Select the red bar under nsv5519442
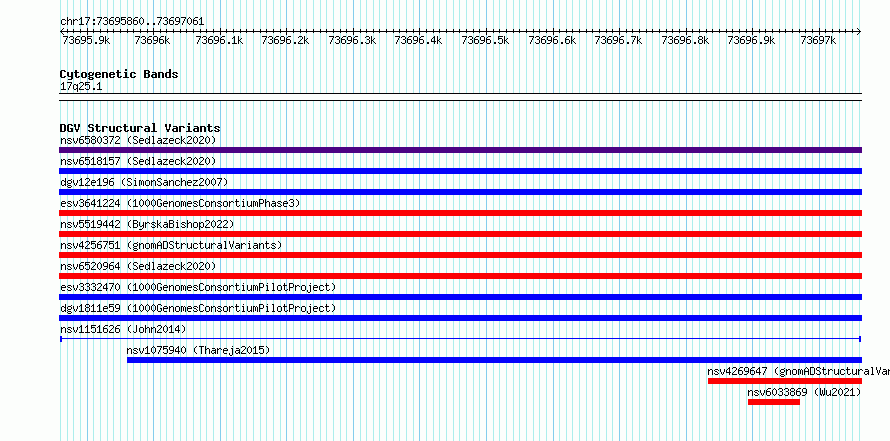 460,234
